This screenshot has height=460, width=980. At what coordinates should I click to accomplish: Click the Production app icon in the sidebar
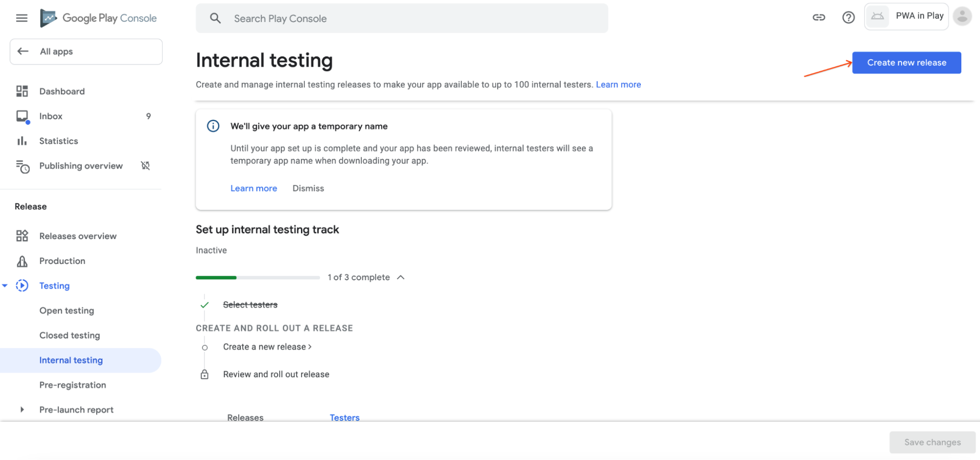[22, 261]
